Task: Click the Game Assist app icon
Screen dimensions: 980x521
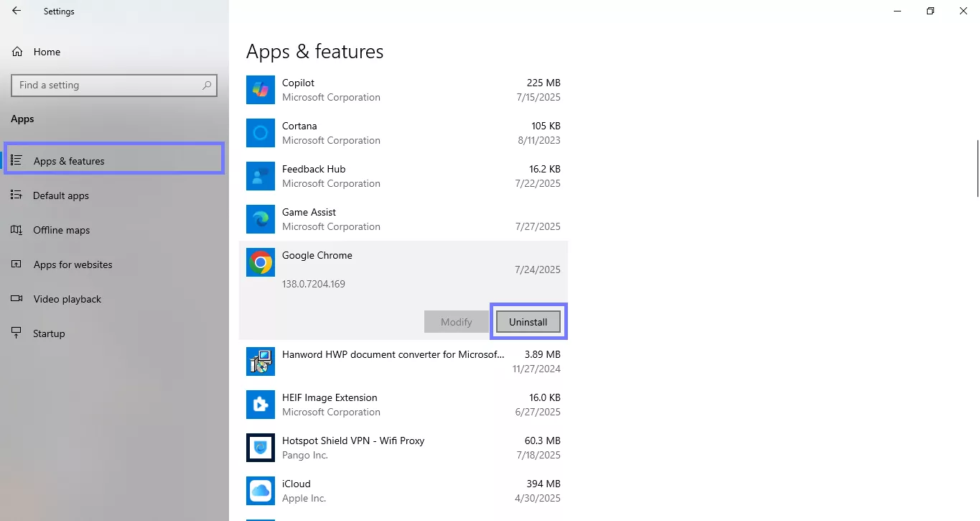Action: click(260, 219)
